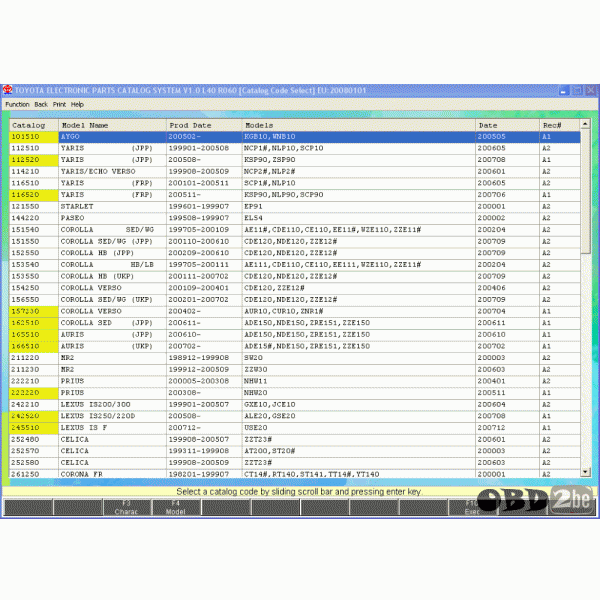600x600 pixels.
Task: Select the STARLET row
Action: [x=295, y=206]
